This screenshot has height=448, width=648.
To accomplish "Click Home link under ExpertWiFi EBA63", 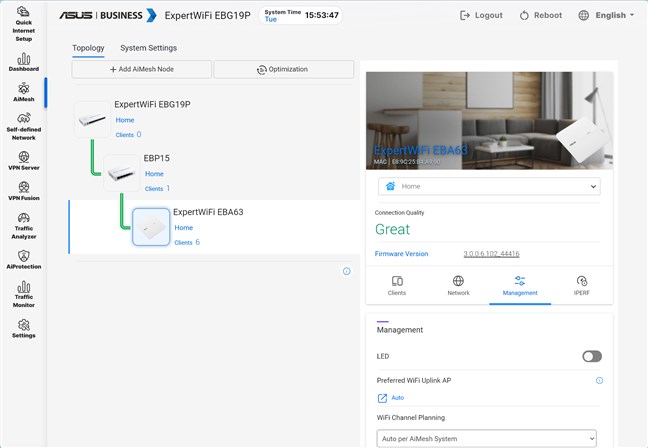I will (183, 228).
